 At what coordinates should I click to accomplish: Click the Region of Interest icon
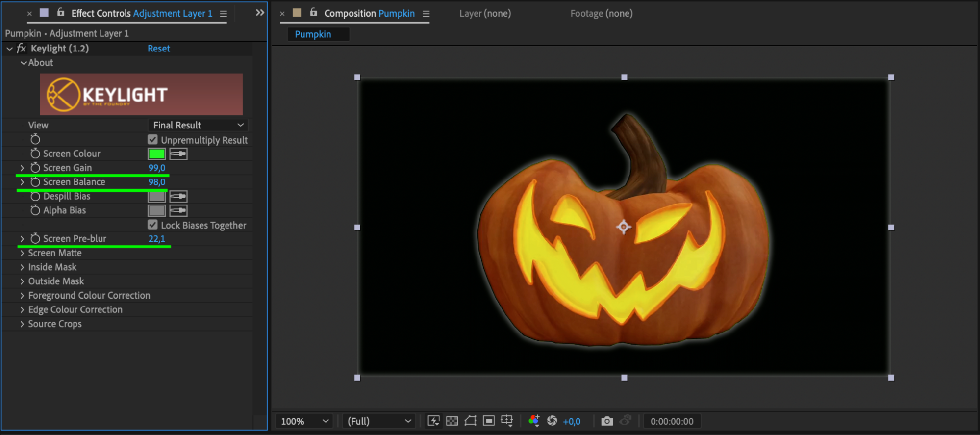click(489, 421)
